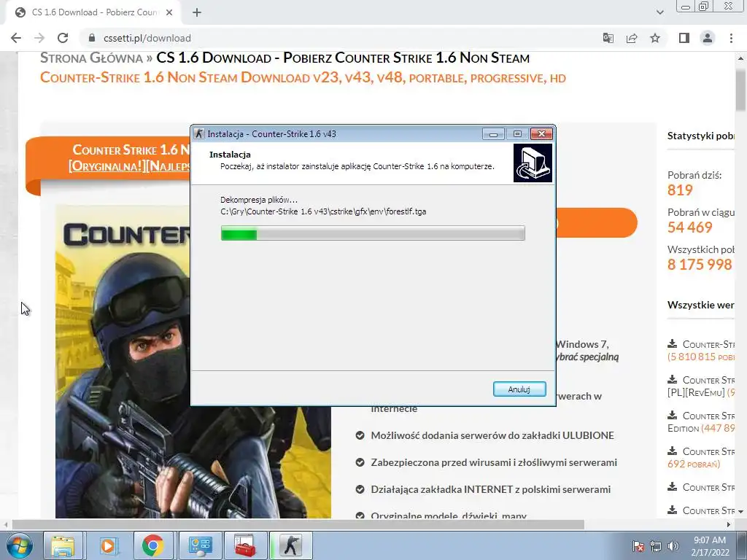The image size is (747, 560).
Task: Click the checkmark beside 'Zabezpieczona przed wirusami'
Action: coord(360,462)
